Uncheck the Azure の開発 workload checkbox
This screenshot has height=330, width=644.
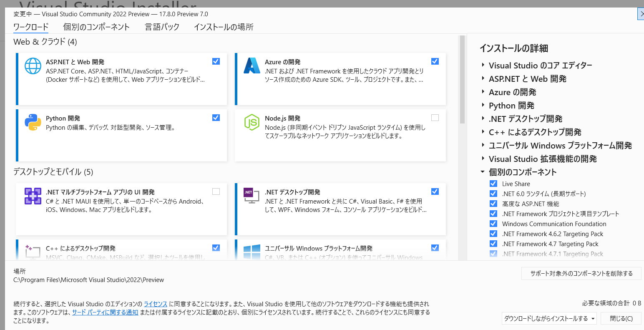pyautogui.click(x=435, y=61)
